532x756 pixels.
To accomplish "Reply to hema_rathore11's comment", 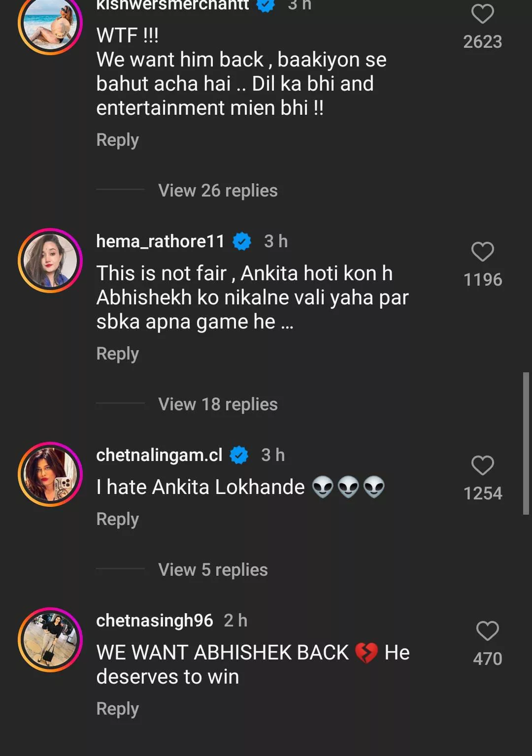I will click(x=117, y=354).
